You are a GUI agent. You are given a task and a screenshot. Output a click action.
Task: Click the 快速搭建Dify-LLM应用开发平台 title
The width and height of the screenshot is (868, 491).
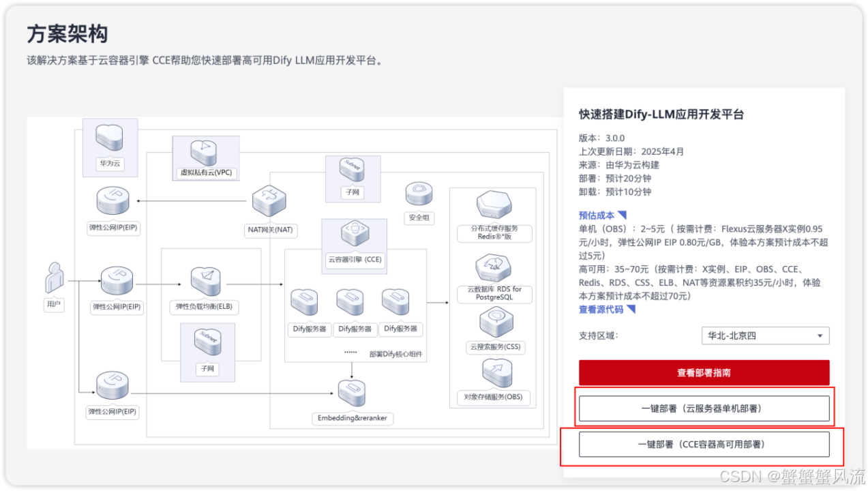pos(661,115)
